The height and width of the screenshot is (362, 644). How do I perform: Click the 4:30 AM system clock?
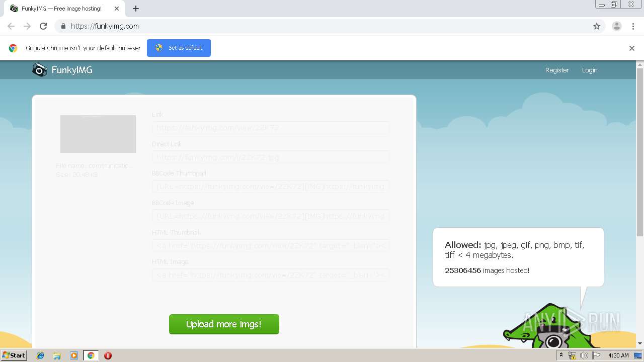click(x=618, y=355)
